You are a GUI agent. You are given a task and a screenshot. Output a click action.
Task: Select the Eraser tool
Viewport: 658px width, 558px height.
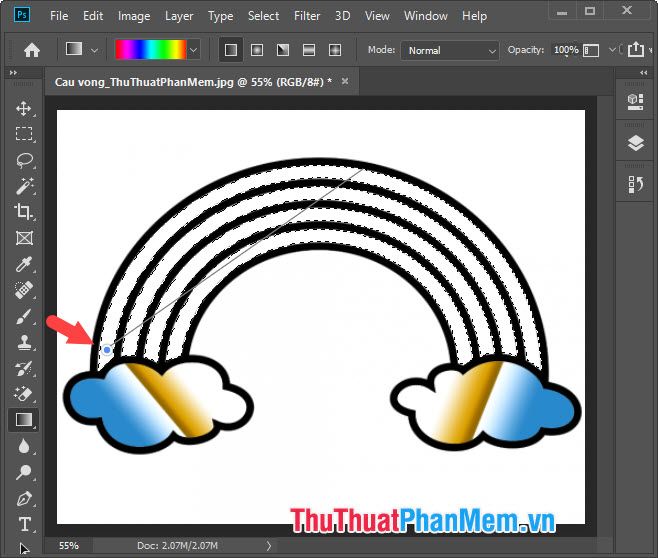pyautogui.click(x=24, y=394)
